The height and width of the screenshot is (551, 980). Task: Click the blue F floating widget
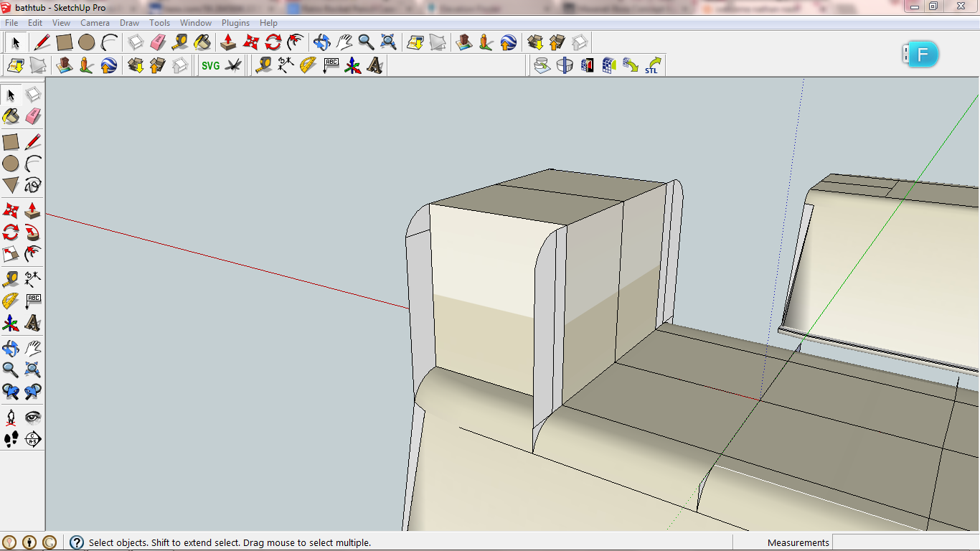pyautogui.click(x=921, y=55)
